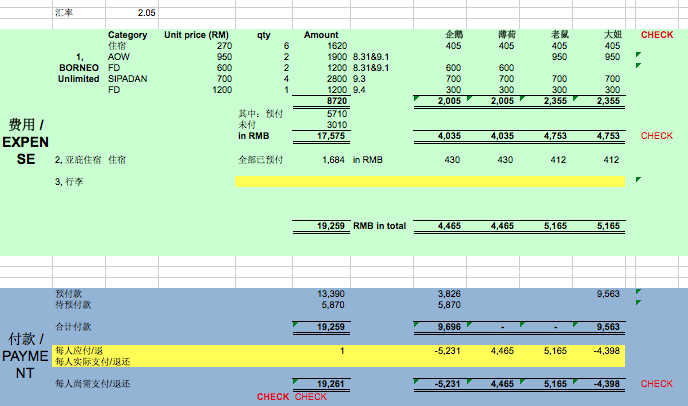Click the 合计付款 row label

click(x=73, y=327)
